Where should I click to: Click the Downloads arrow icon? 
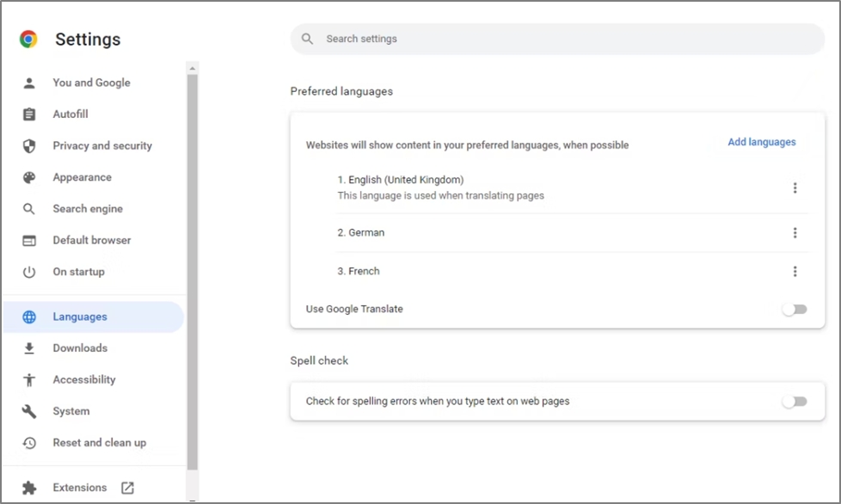(29, 348)
